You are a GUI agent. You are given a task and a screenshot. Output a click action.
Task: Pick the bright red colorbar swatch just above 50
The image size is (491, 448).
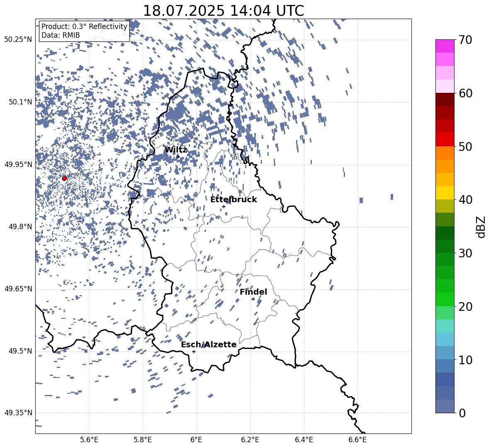445,140
